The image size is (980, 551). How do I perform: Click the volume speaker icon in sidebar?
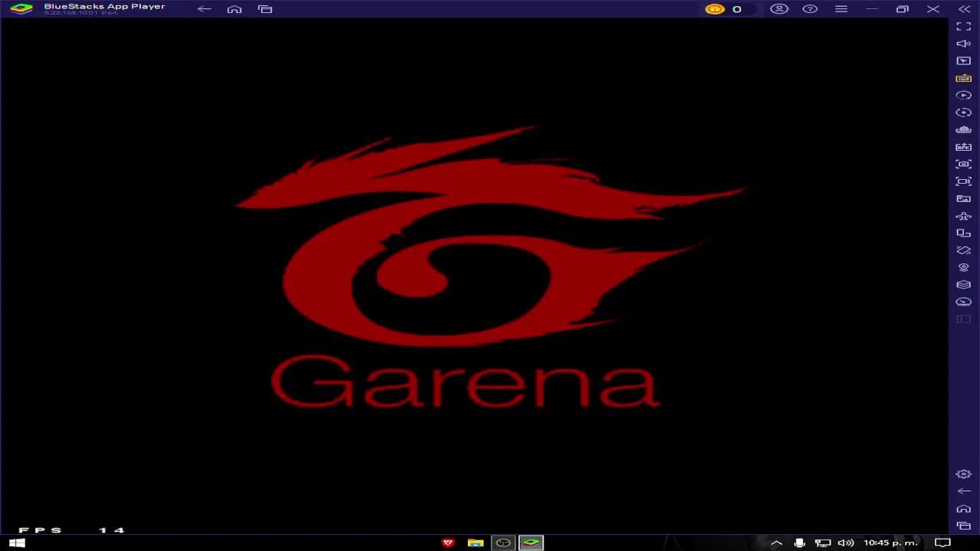[x=963, y=44]
